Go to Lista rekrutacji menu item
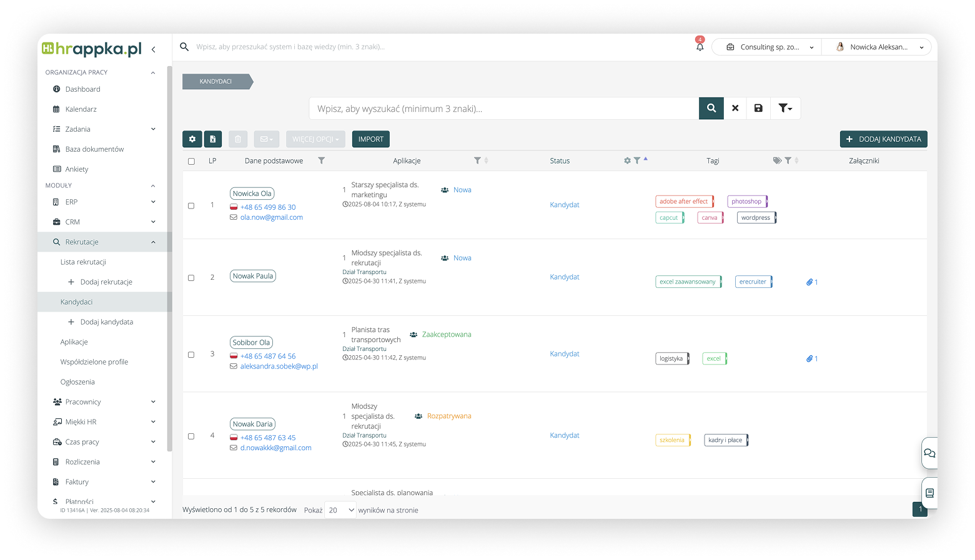 (83, 262)
